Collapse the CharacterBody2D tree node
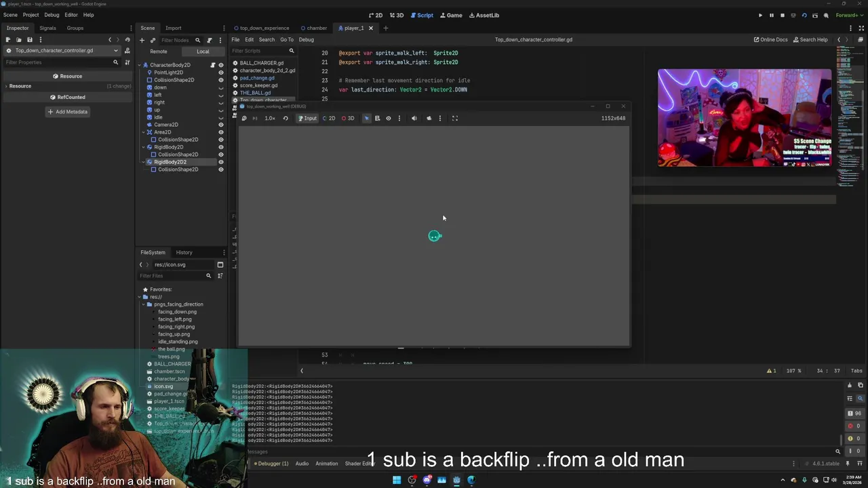This screenshot has width=868, height=488. [x=140, y=65]
